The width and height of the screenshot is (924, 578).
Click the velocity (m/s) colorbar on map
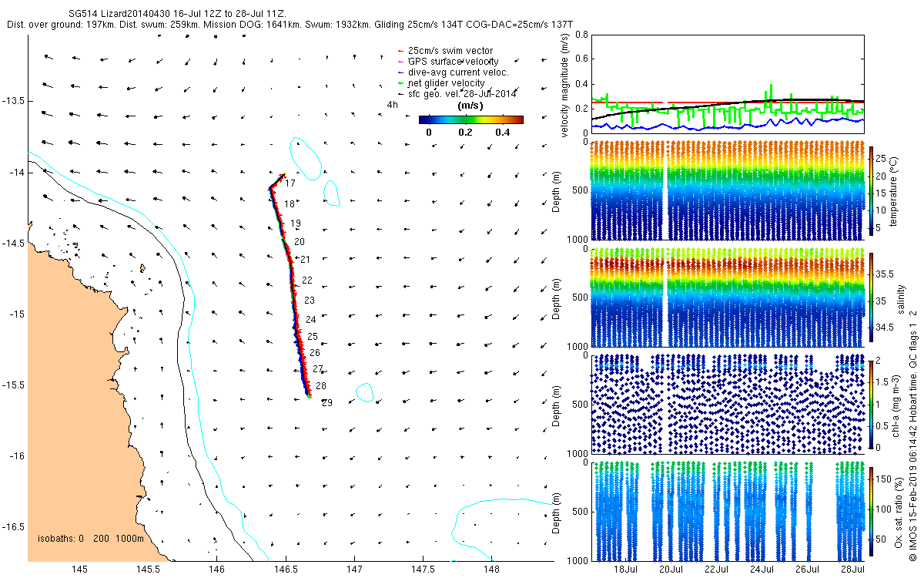pyautogui.click(x=471, y=119)
